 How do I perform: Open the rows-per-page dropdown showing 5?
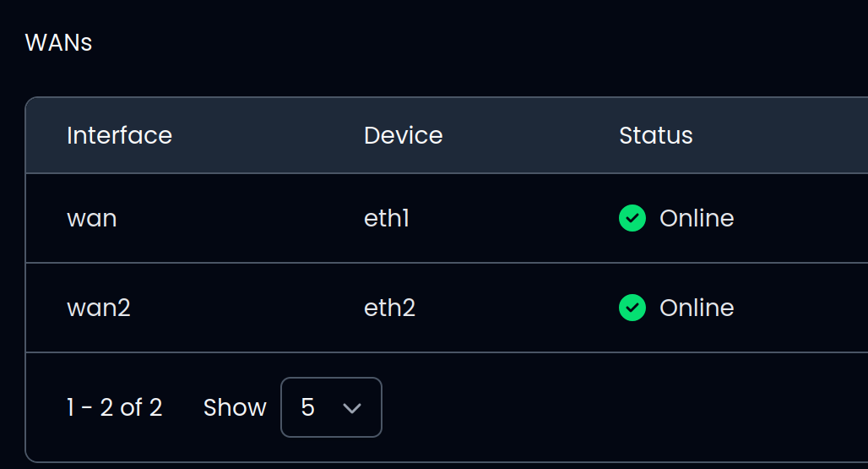click(331, 407)
